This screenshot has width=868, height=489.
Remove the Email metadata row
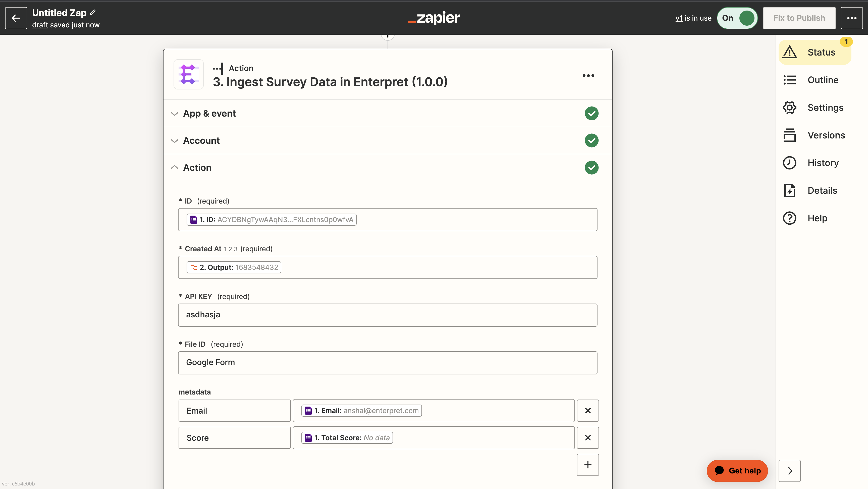[588, 410]
